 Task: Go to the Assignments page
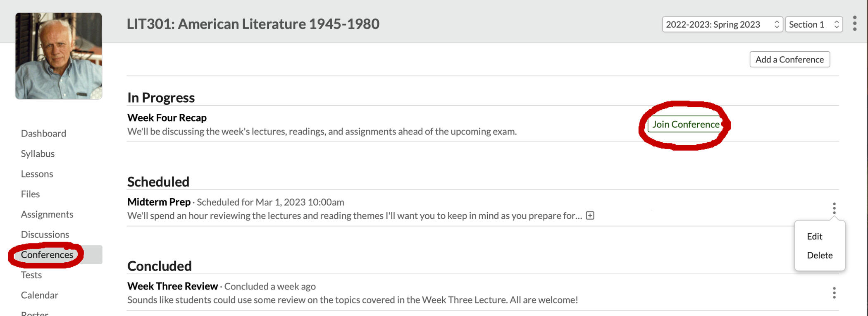click(x=47, y=214)
